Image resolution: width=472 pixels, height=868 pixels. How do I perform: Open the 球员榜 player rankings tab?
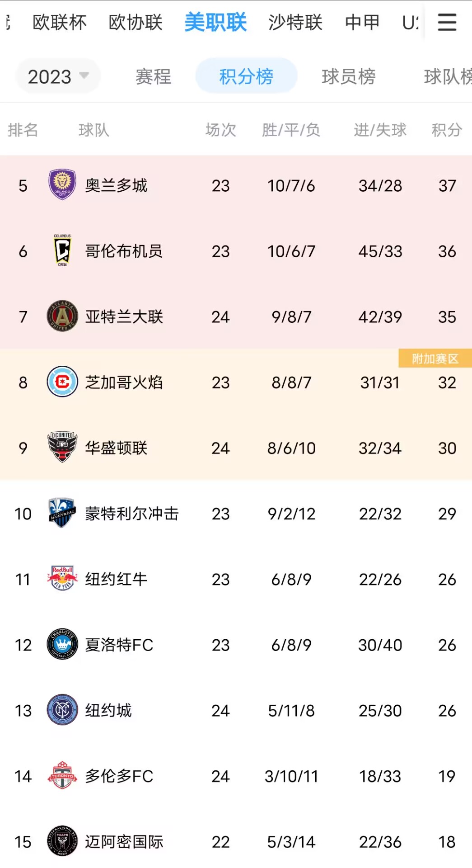click(348, 76)
